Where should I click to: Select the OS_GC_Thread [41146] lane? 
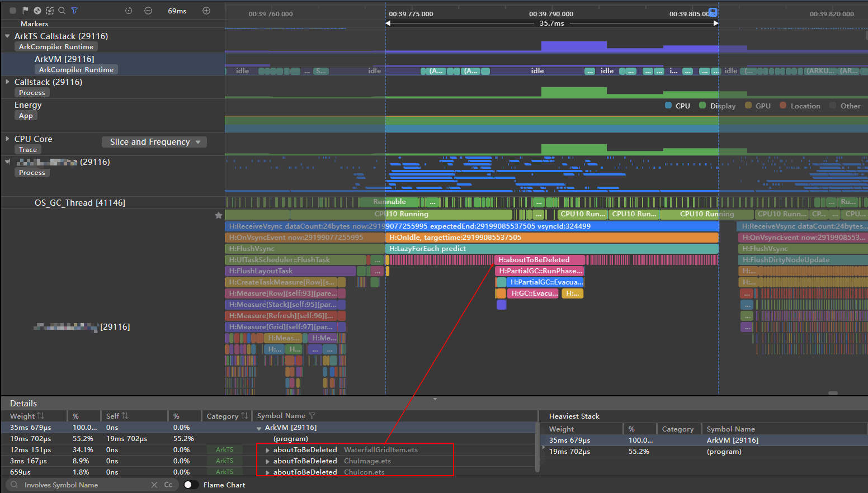tap(80, 202)
